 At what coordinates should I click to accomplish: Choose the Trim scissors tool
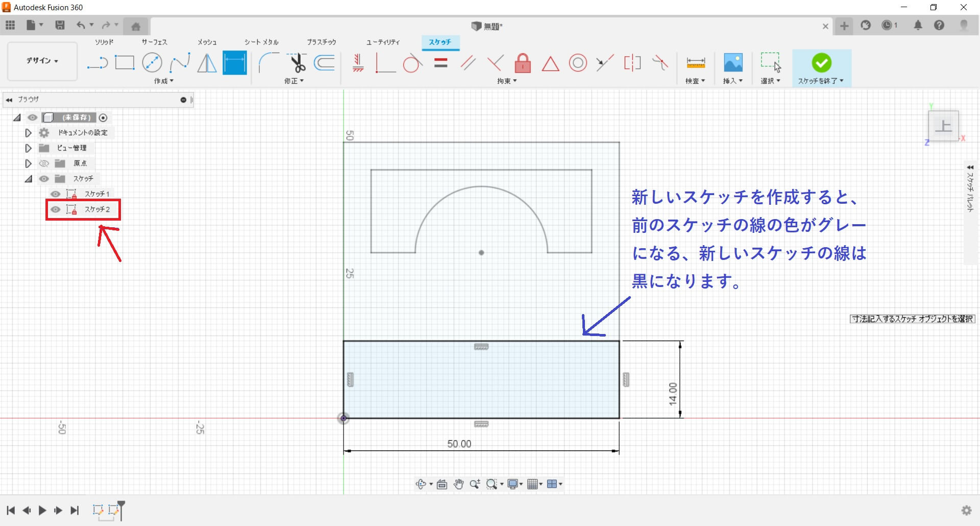coord(297,63)
